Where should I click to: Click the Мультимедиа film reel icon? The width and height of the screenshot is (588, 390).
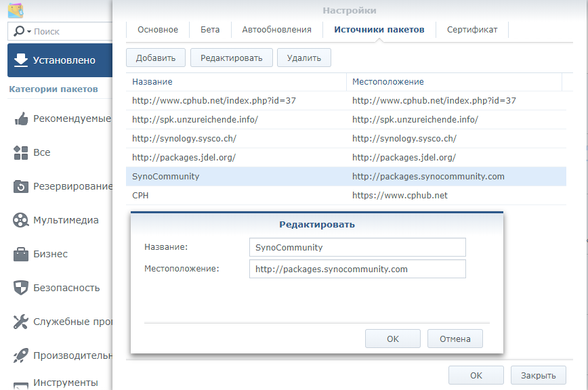pyautogui.click(x=20, y=220)
